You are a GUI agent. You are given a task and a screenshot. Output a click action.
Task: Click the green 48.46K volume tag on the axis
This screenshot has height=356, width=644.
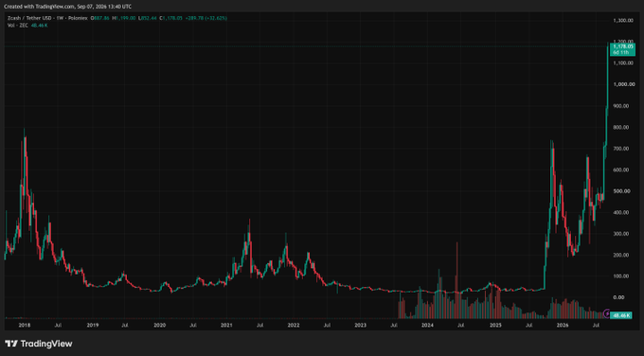(x=621, y=315)
